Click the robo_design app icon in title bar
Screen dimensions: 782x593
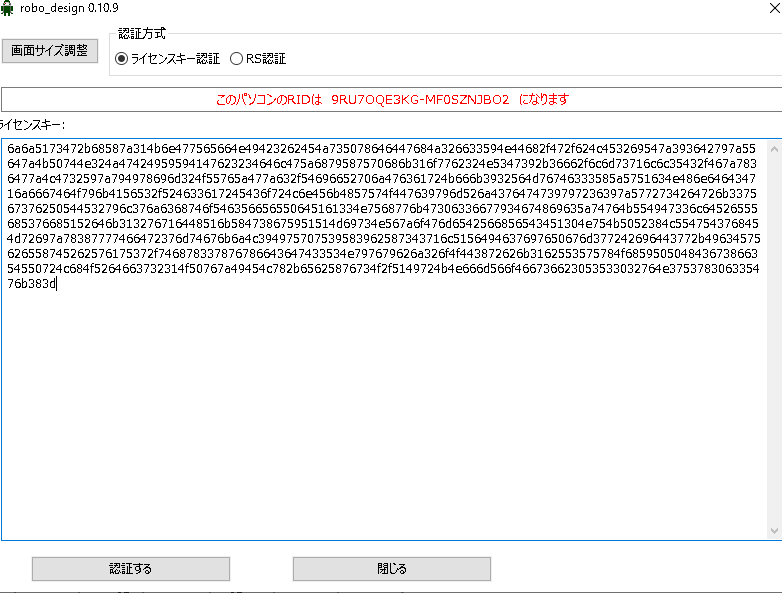[x=8, y=8]
